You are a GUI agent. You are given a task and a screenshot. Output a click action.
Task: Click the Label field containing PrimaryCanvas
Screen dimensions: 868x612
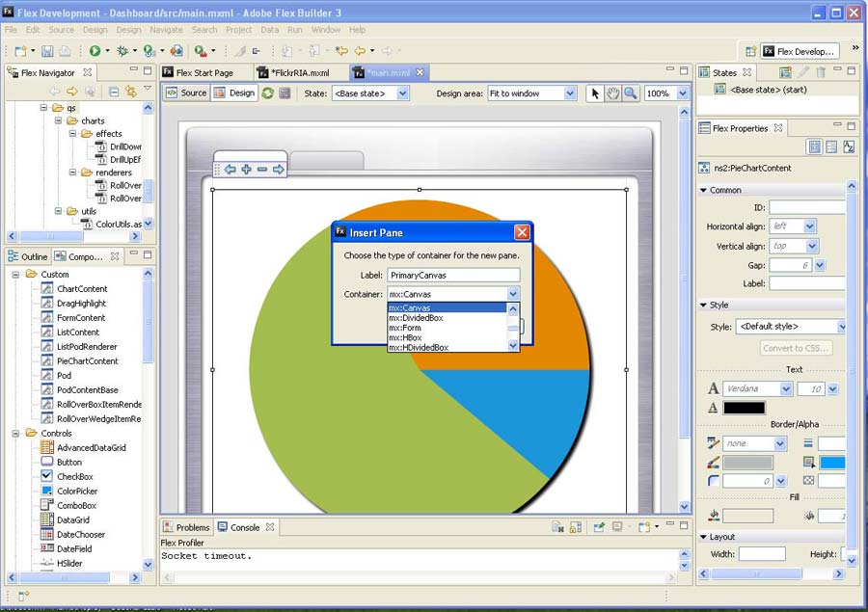(453, 275)
